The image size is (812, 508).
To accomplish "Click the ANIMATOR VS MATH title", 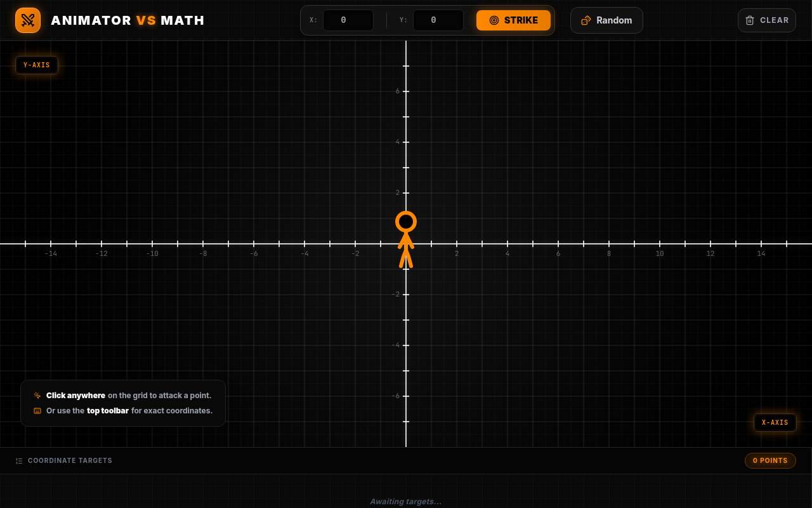I will tap(128, 20).
